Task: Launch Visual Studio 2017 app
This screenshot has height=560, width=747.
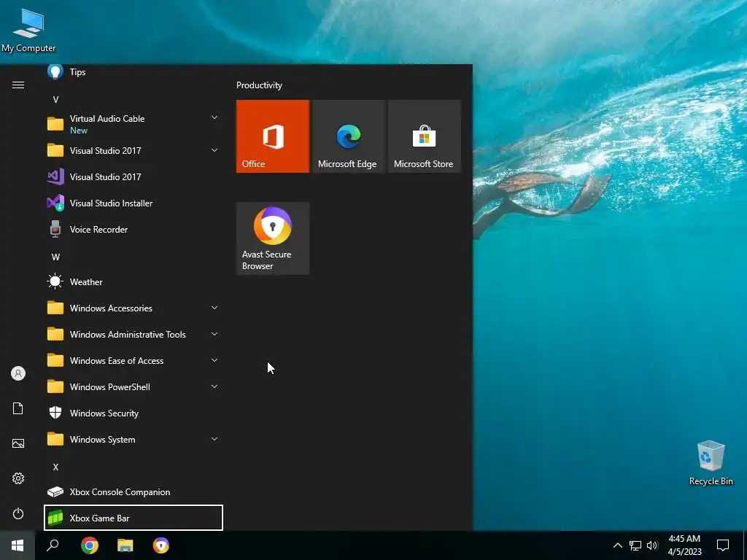Action: pos(133,176)
